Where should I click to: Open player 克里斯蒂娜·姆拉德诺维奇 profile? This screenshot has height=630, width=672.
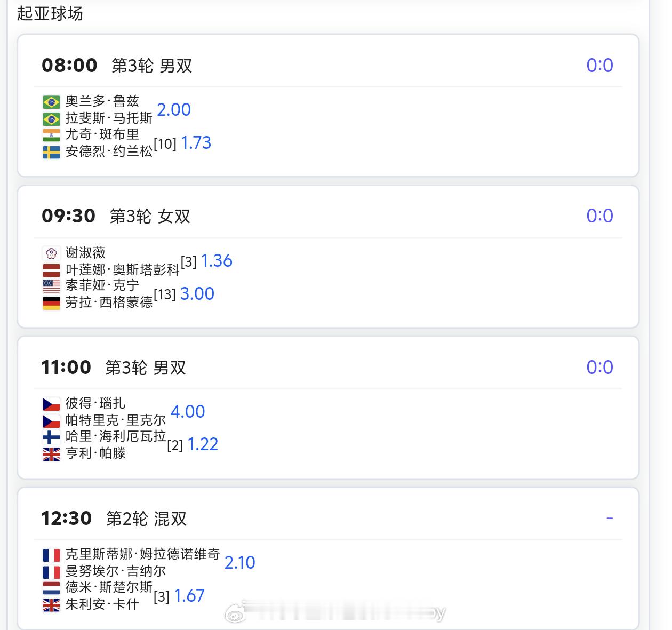coord(142,554)
